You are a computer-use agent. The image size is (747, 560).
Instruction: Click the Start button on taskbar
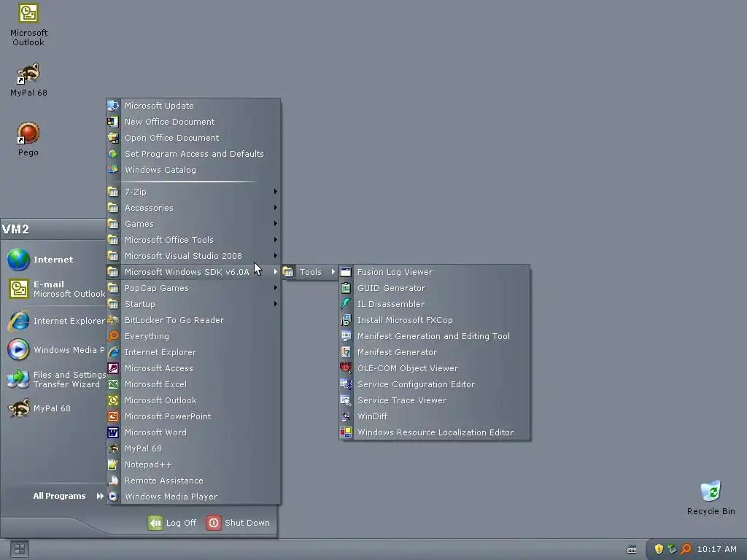click(x=20, y=550)
